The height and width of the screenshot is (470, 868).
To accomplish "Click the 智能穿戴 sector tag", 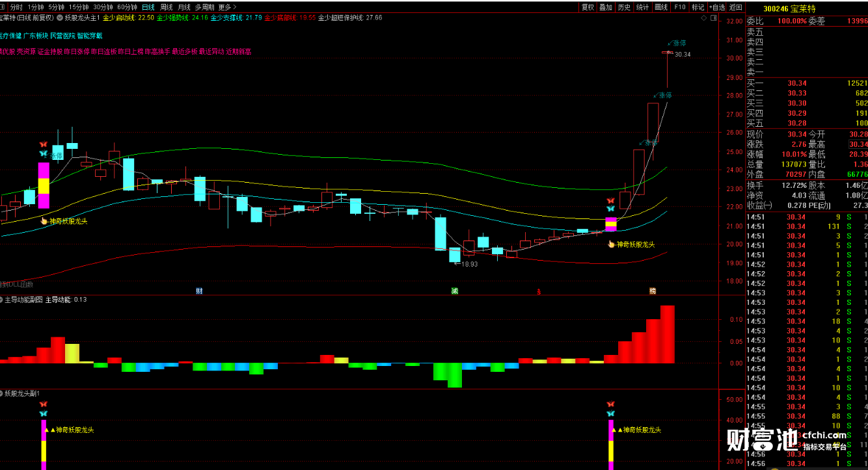I will (x=89, y=36).
